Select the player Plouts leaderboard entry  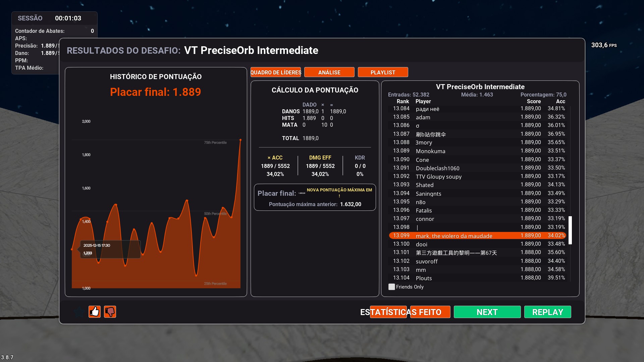[424, 278]
